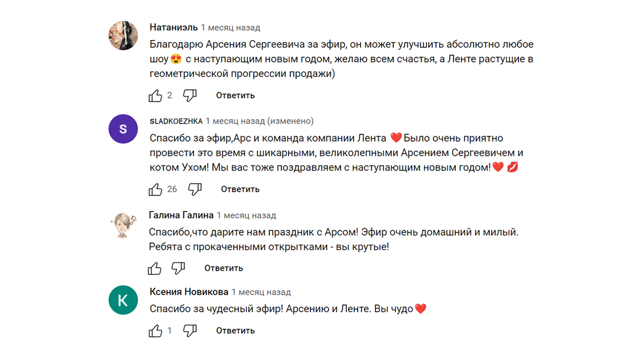Reply to Галина Галина's comment via Ответить

[x=224, y=268]
